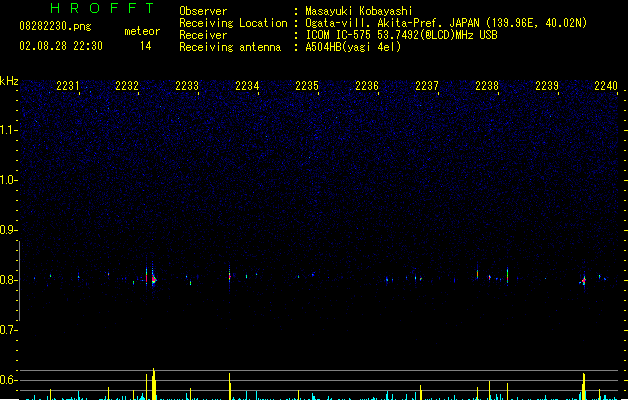Screen dimensions: 629x400
Task: Click the bright meteor echo after 2232
Action: coord(153,279)
